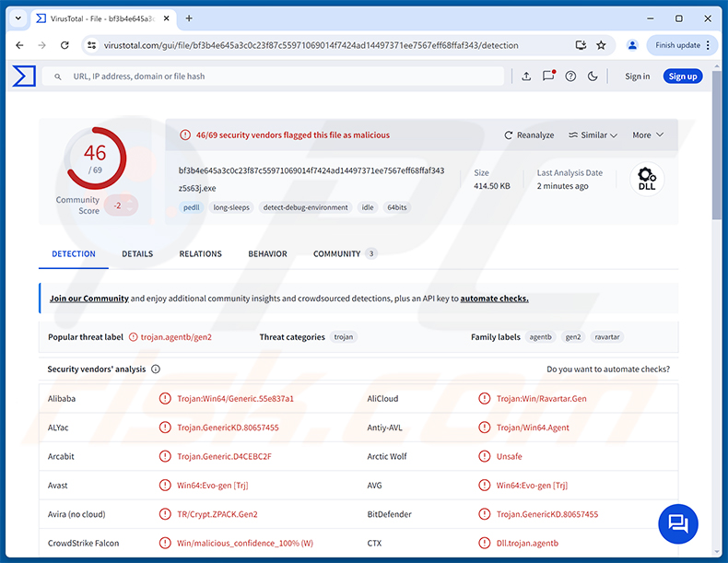
Task: Click the detect-debug-environment tag
Action: 306,207
